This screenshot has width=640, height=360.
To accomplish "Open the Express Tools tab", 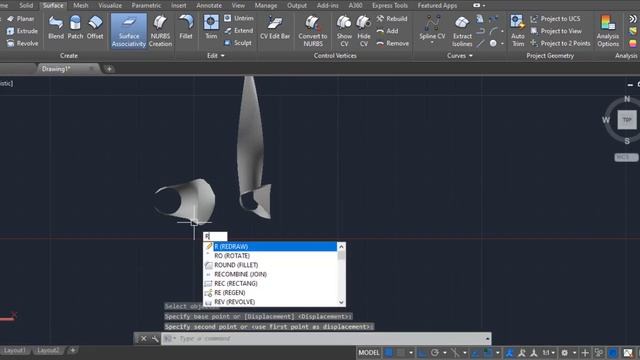I will pyautogui.click(x=390, y=6).
